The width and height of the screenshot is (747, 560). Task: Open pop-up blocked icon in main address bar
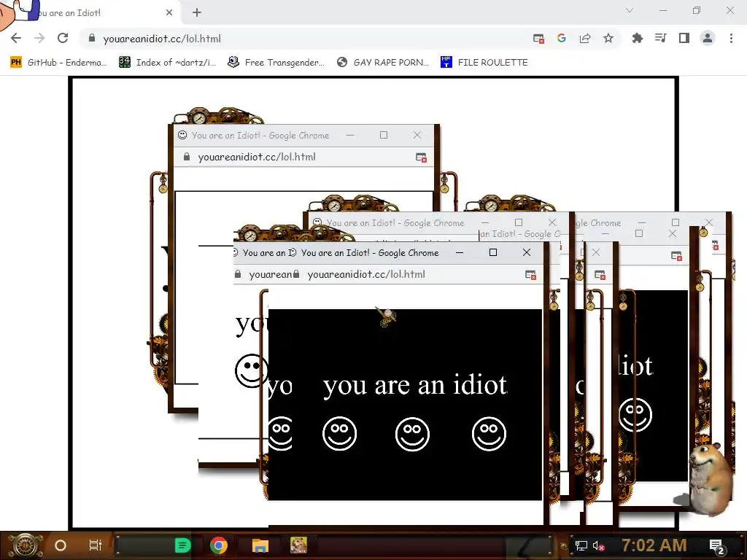click(538, 39)
